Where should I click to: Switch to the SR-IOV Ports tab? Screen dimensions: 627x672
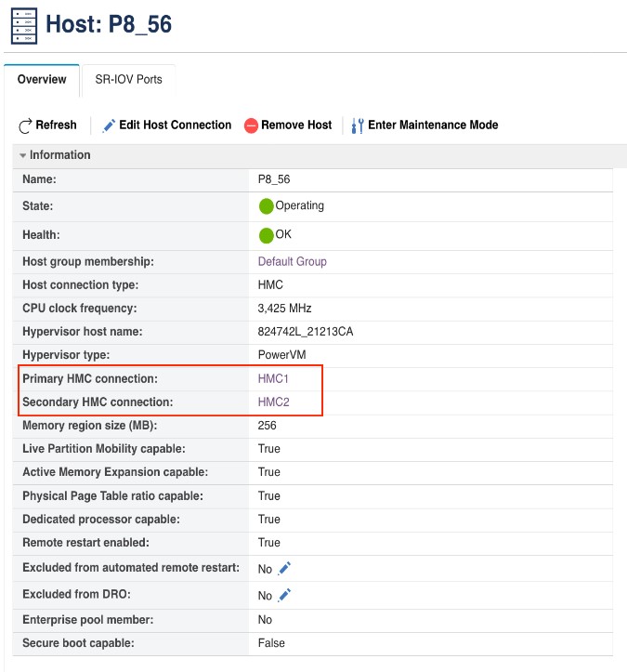[128, 80]
